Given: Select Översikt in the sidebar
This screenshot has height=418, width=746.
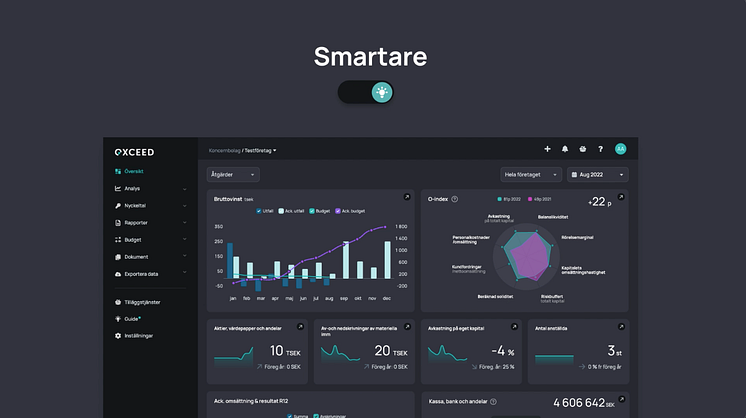Looking at the screenshot, I should pyautogui.click(x=135, y=171).
